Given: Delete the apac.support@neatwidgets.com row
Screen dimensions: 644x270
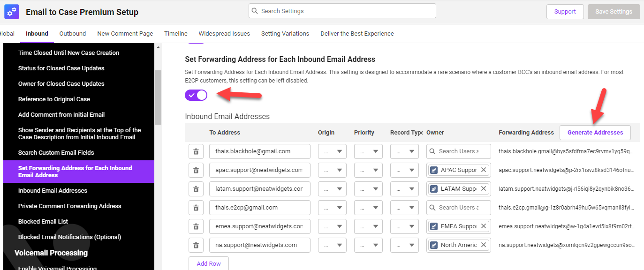Looking at the screenshot, I should coord(196,170).
